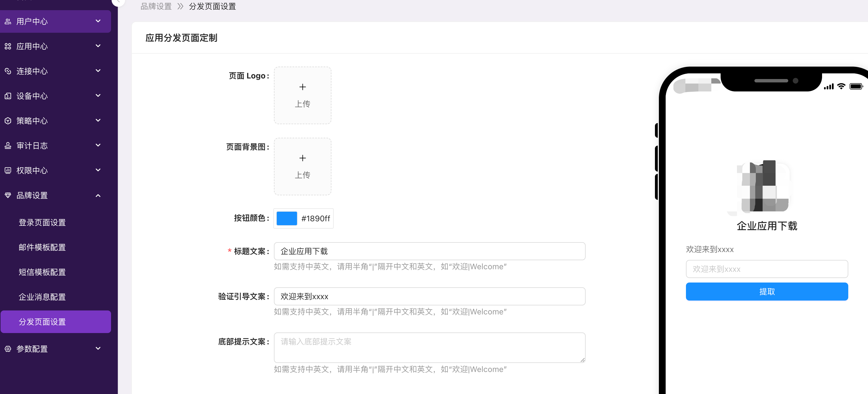Click the 应用中心 apps grid icon
Viewport: 868px width, 394px height.
(x=8, y=46)
